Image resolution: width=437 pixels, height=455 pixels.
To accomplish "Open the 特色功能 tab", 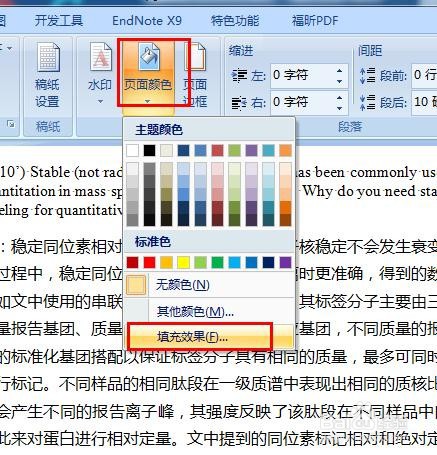I will coord(235,21).
